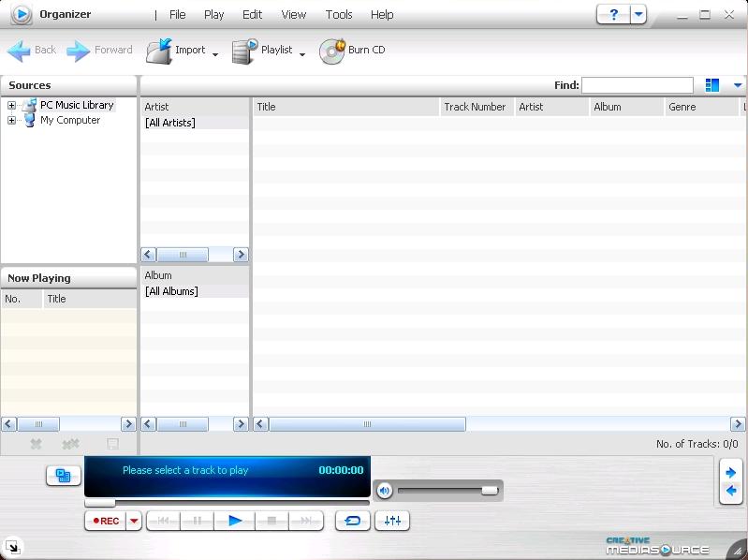Click in the Find search field
Screen dimensions: 748x560
click(x=637, y=85)
